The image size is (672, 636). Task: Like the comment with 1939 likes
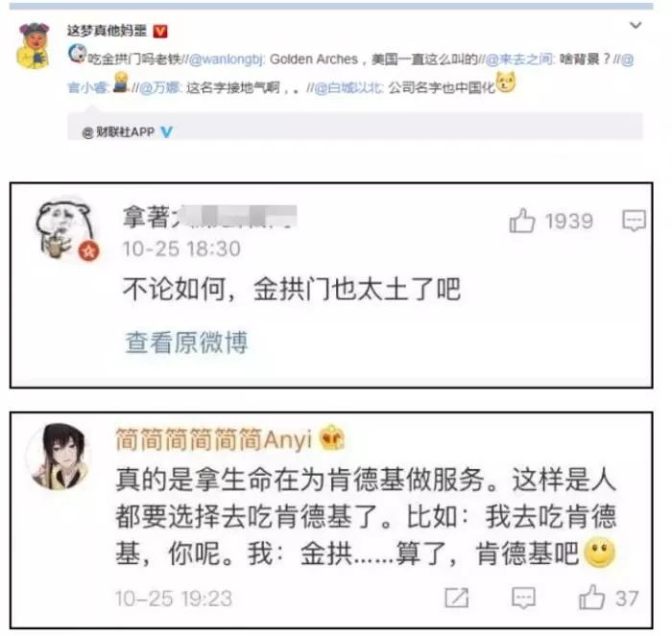(522, 221)
